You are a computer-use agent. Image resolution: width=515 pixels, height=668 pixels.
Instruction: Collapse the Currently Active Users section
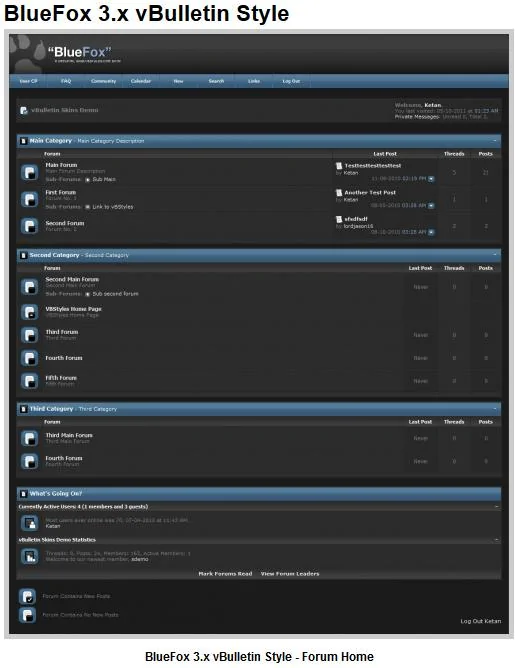496,507
